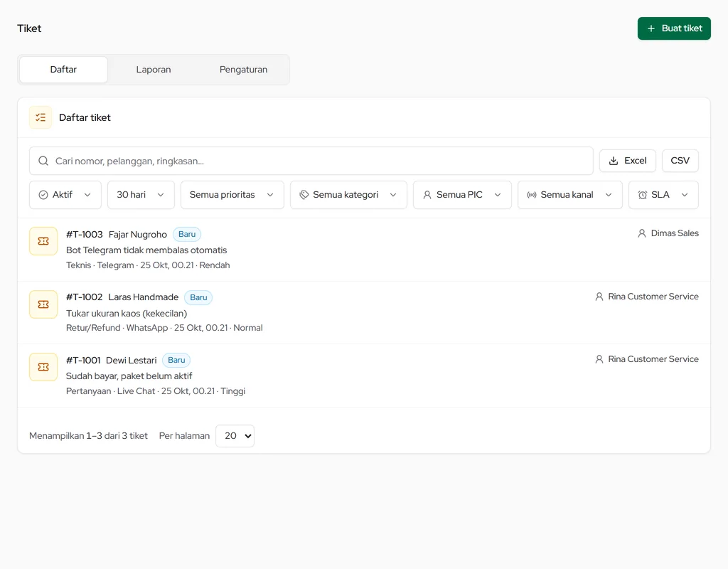This screenshot has width=728, height=569.
Task: Select 'Sudah bayar, paket belum aktif' summary
Action: tap(129, 376)
